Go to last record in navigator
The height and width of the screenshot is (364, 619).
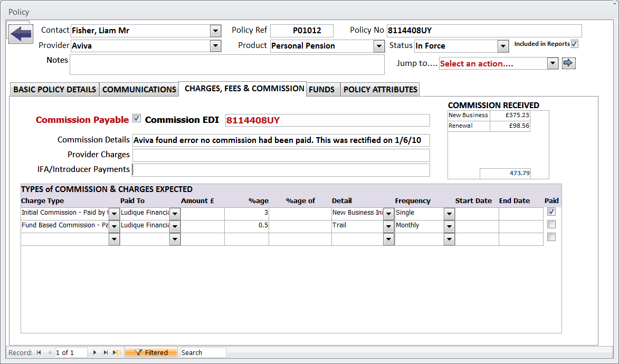point(106,352)
